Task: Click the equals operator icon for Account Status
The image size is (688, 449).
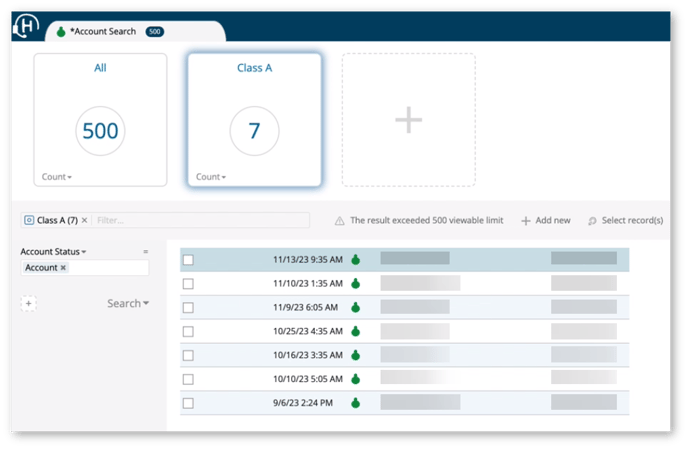Action: click(x=145, y=252)
